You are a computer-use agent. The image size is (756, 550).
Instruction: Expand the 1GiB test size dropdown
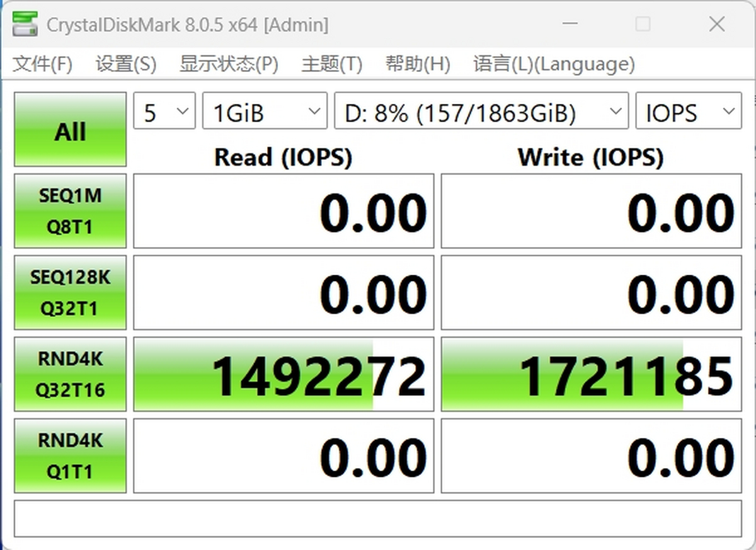(x=264, y=112)
